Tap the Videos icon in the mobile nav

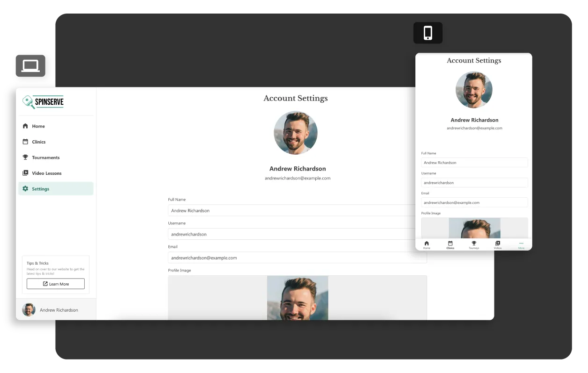point(497,243)
